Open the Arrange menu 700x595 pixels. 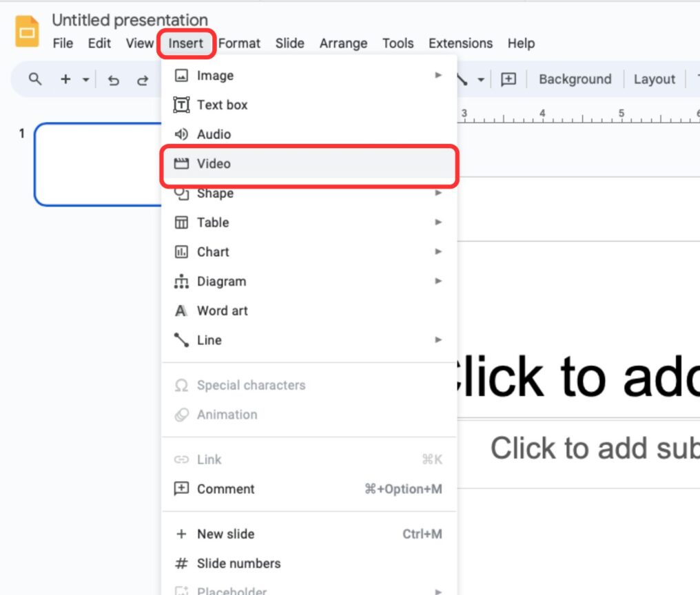[x=343, y=43]
